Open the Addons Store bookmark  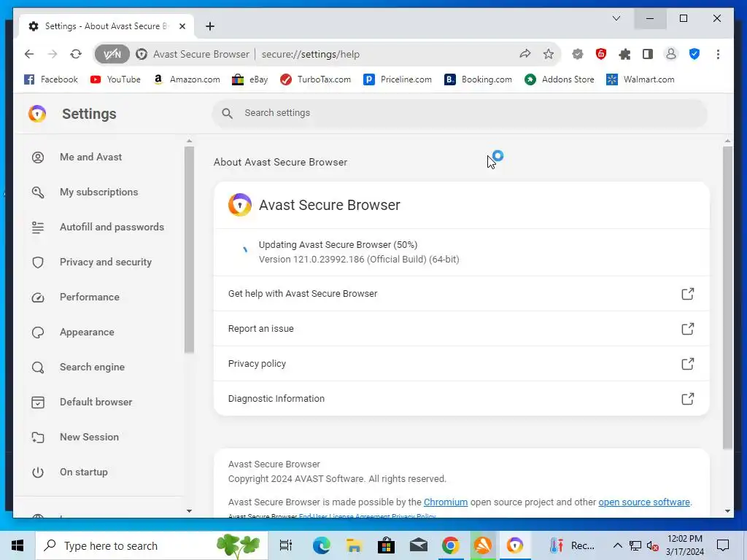560,79
